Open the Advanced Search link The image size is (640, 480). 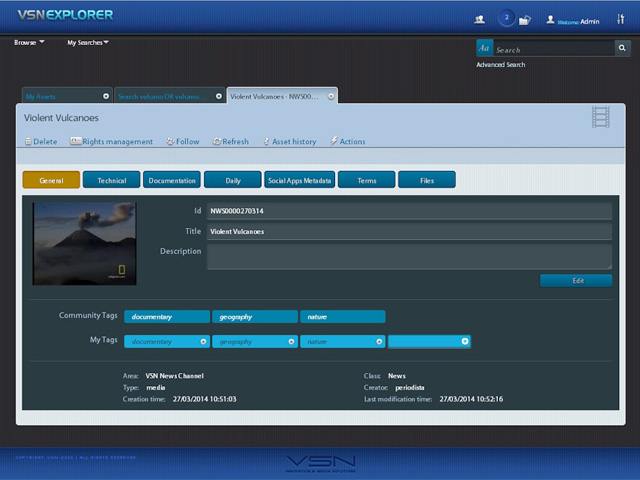[x=501, y=64]
